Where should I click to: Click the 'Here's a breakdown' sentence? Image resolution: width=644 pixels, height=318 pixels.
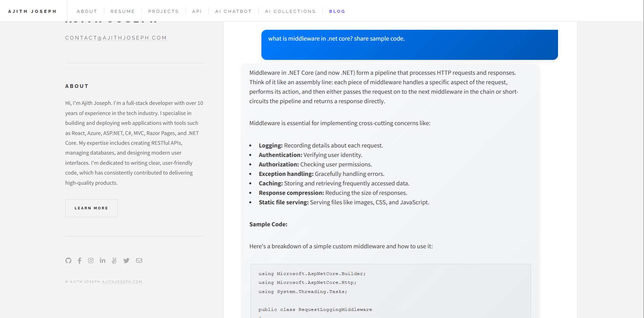click(341, 246)
